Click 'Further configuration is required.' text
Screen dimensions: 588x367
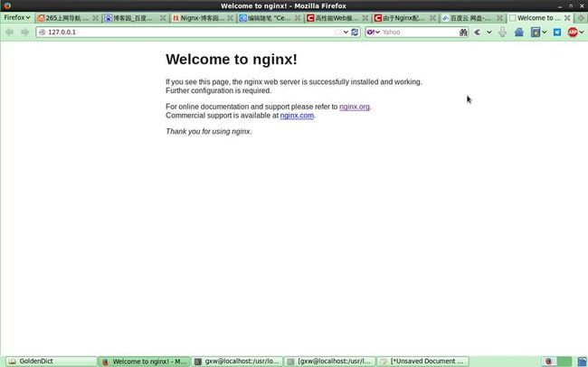pyautogui.click(x=218, y=90)
